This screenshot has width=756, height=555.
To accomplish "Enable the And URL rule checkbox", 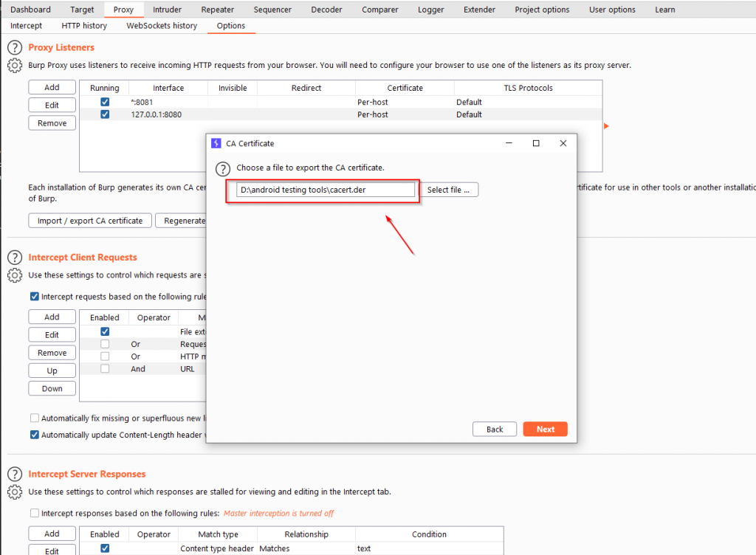I will pyautogui.click(x=105, y=368).
